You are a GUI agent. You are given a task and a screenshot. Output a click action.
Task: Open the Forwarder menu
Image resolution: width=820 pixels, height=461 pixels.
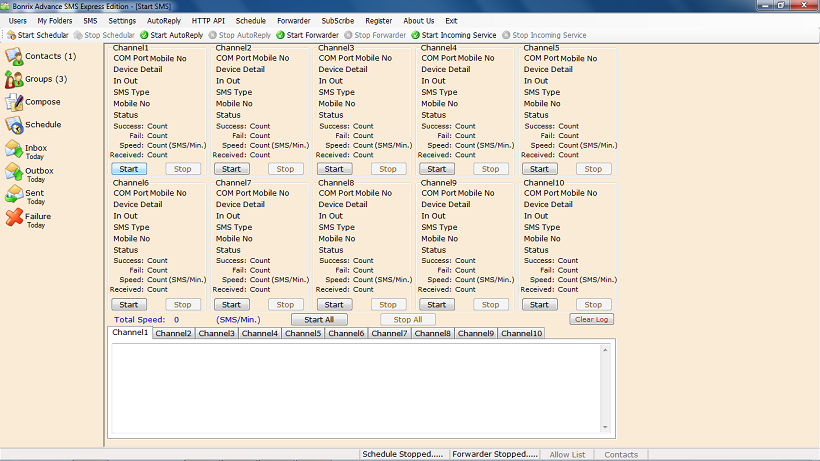coord(293,21)
